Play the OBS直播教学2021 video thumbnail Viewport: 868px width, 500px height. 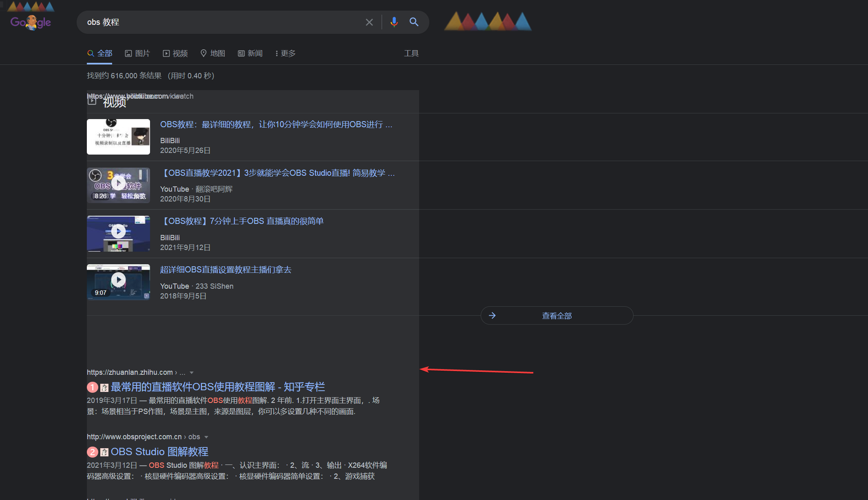tap(118, 185)
